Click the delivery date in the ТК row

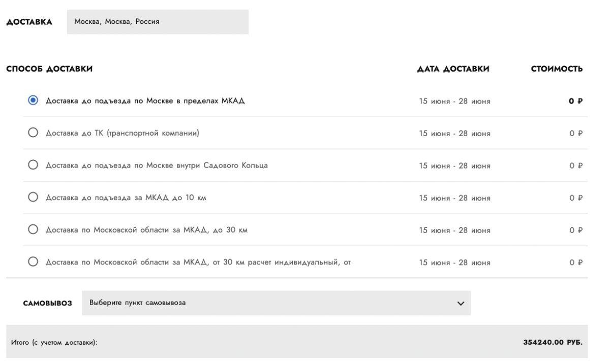[x=454, y=134]
